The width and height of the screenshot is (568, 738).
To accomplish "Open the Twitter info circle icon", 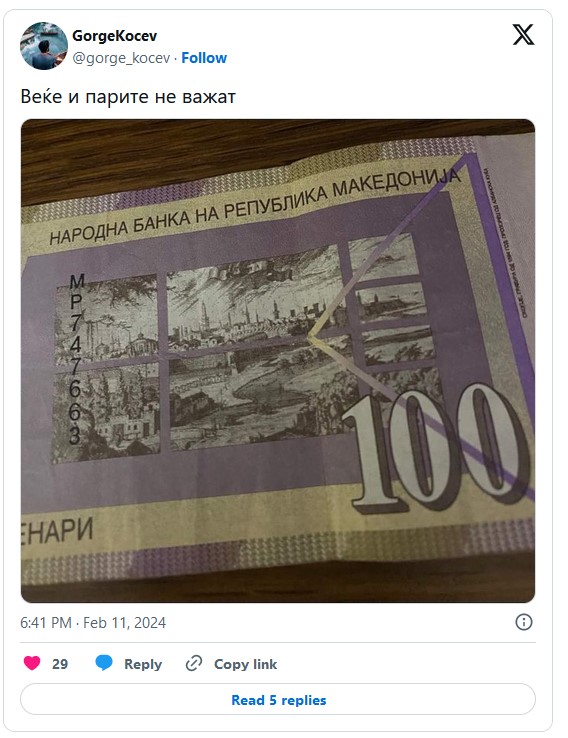I will point(524,622).
